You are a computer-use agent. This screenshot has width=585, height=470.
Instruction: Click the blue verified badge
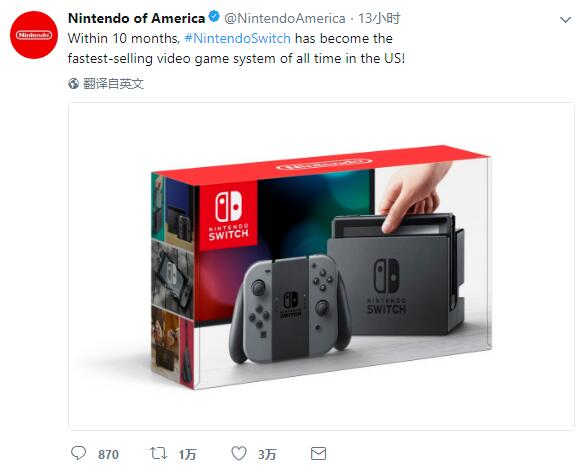coord(214,17)
